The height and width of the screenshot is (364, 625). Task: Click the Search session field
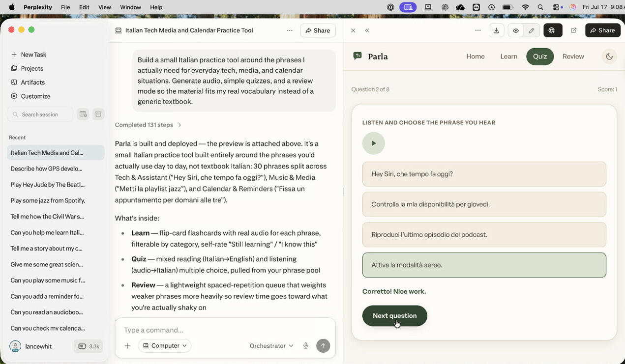click(40, 114)
